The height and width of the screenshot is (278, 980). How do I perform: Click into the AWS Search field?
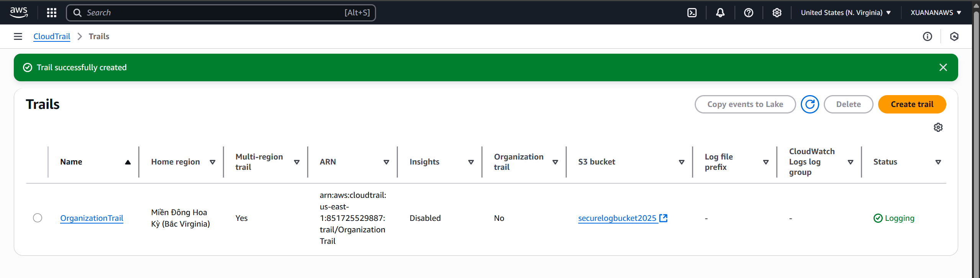pyautogui.click(x=214, y=13)
